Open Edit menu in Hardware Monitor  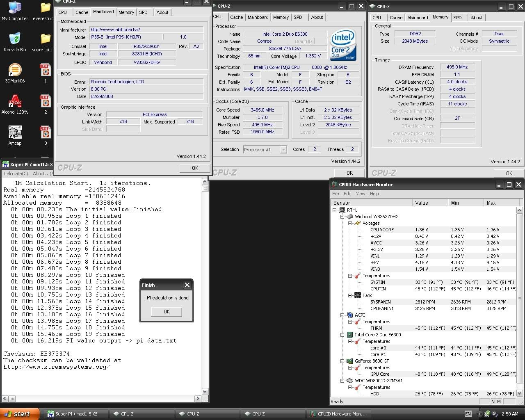tap(347, 194)
